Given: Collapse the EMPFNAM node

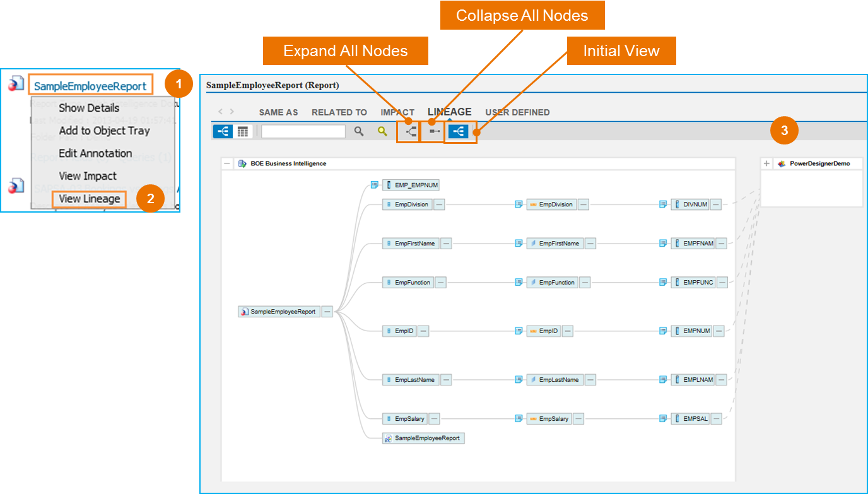Looking at the screenshot, I should point(722,244).
